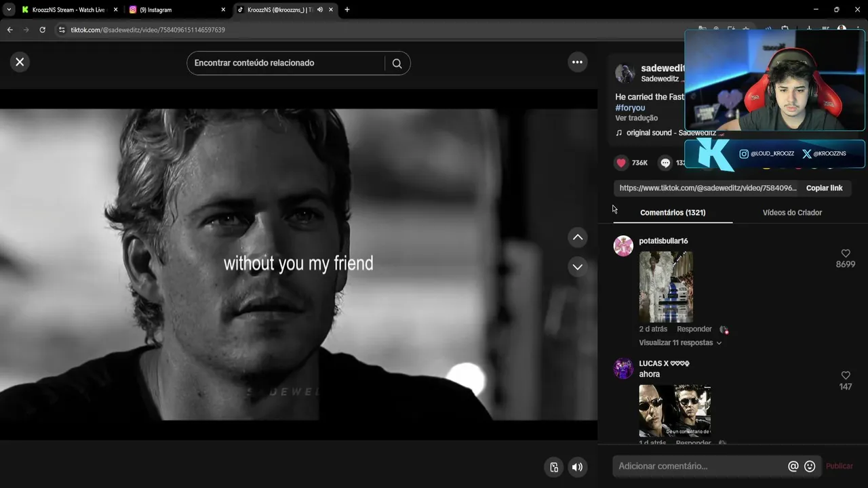Click the browser back arrow
Viewport: 868px width, 488px height.
click(x=10, y=30)
